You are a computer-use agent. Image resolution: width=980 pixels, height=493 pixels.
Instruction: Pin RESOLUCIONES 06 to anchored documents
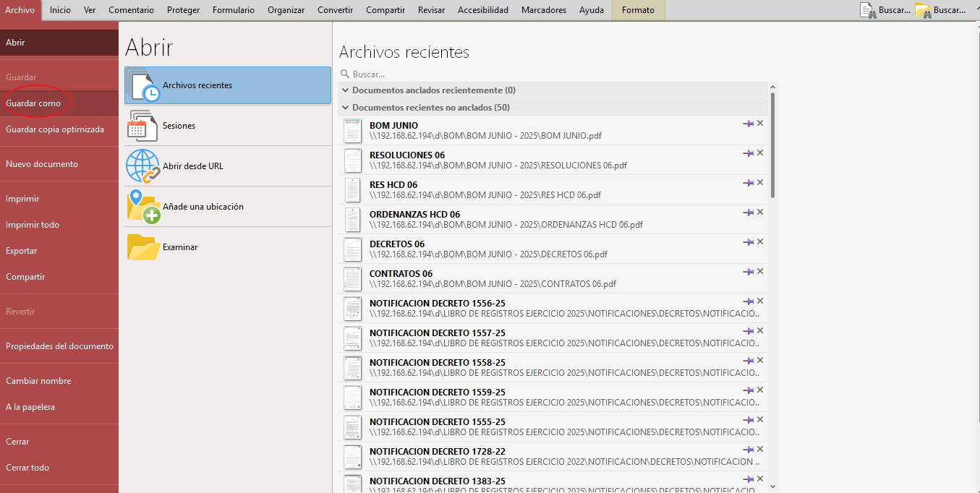click(x=749, y=153)
